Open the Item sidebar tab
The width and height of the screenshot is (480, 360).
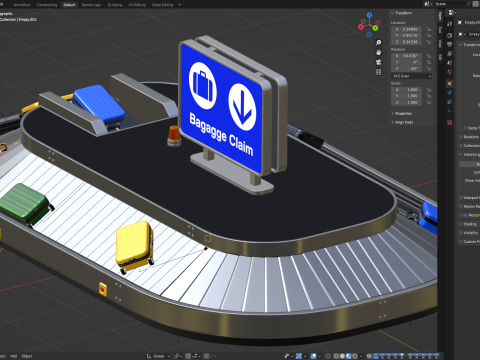440,16
